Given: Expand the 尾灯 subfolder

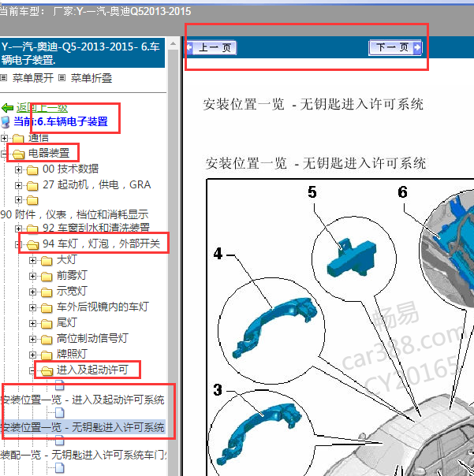Looking at the screenshot, I should [32, 324].
